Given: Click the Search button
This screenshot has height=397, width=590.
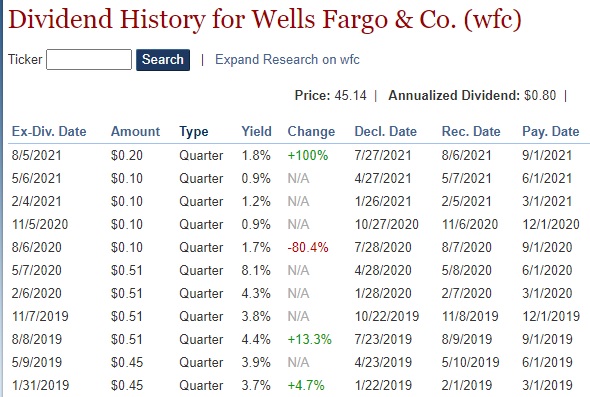Looking at the screenshot, I should point(163,60).
